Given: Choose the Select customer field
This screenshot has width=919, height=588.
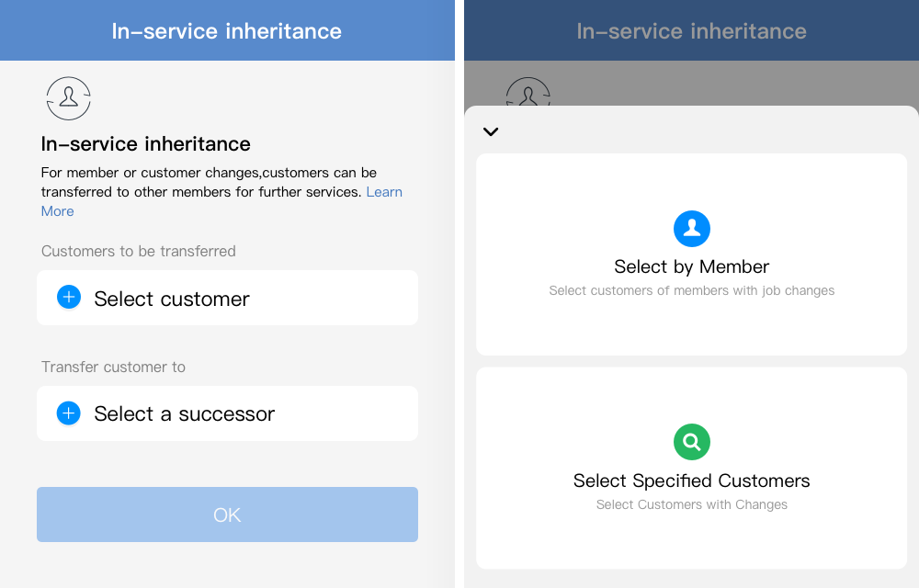Looking at the screenshot, I should (227, 298).
